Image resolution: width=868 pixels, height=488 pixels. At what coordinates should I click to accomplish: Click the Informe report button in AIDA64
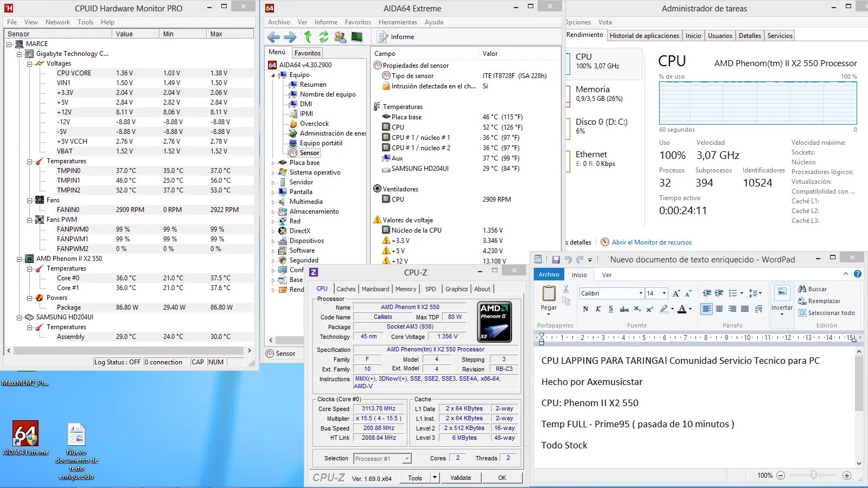(x=395, y=37)
